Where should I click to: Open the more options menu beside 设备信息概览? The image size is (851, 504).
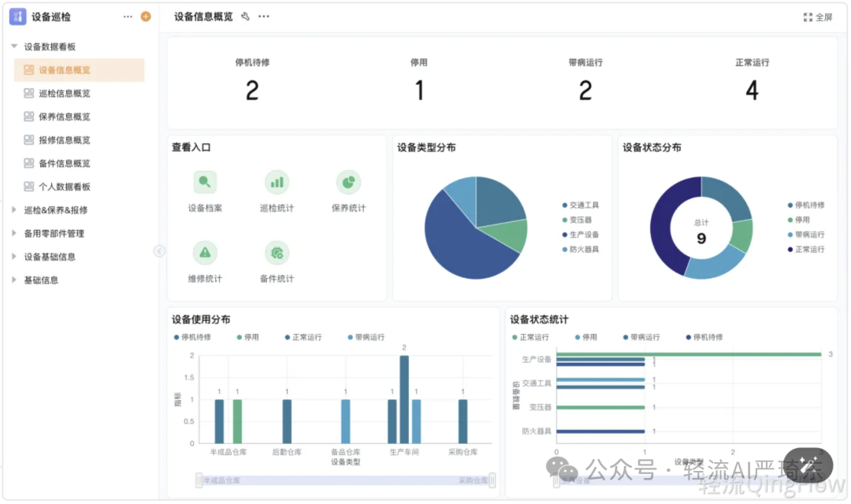pyautogui.click(x=264, y=16)
